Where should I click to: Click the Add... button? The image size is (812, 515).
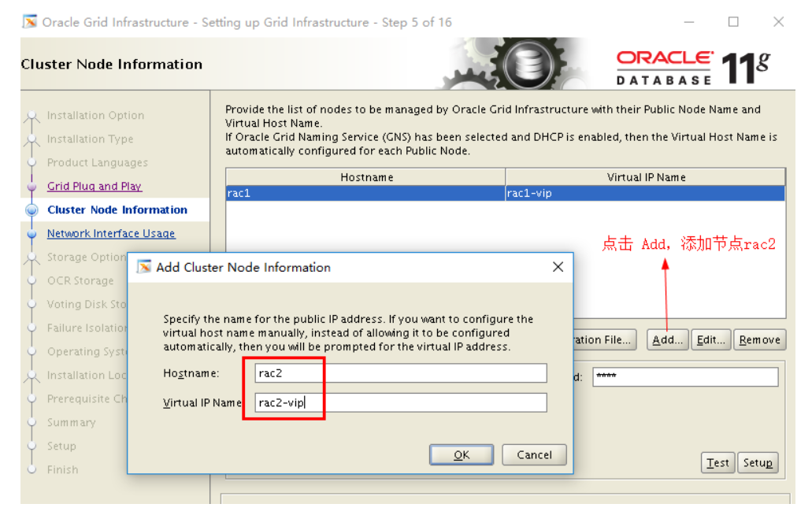tap(668, 340)
